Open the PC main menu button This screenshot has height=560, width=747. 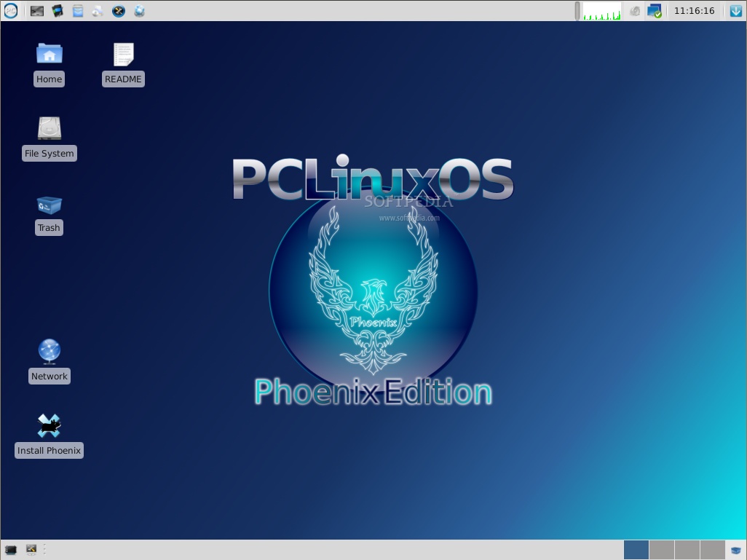pyautogui.click(x=10, y=11)
